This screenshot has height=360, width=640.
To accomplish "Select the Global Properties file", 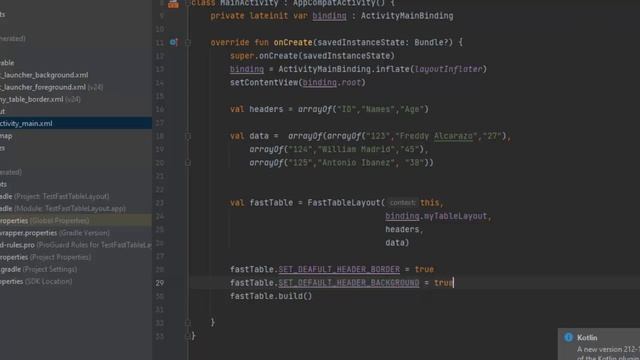I will coord(76,220).
